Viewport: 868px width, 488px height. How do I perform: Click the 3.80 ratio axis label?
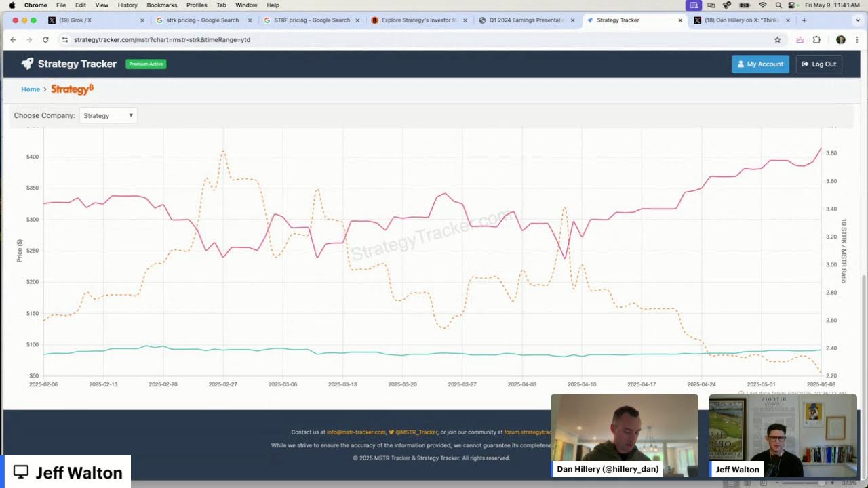(831, 153)
